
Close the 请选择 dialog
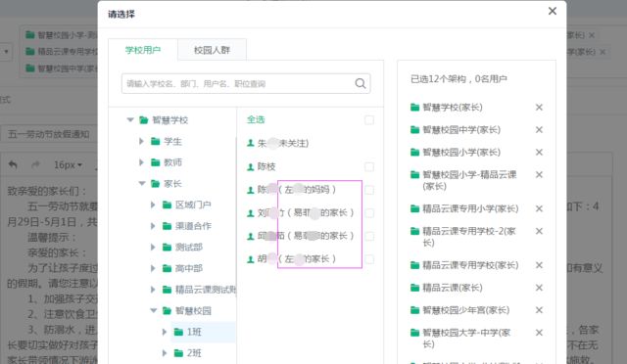(x=553, y=11)
